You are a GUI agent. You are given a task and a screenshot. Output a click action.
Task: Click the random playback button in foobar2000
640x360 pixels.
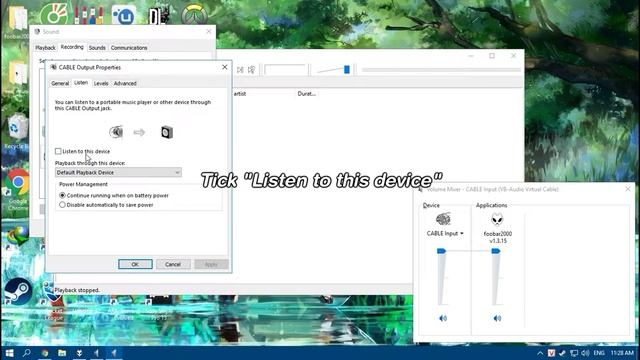[x=252, y=70]
